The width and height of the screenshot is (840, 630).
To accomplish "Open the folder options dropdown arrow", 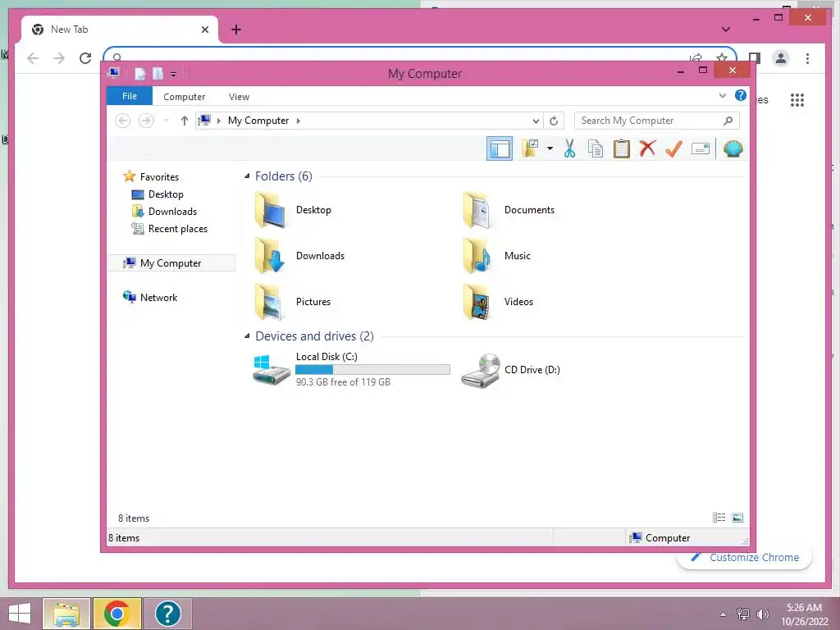I will 550,148.
